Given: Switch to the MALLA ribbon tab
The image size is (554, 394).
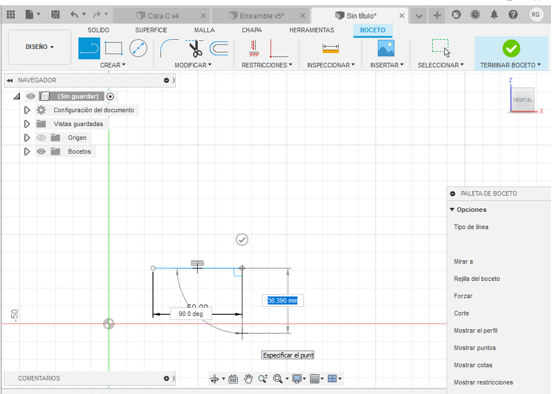Looking at the screenshot, I should click(204, 30).
